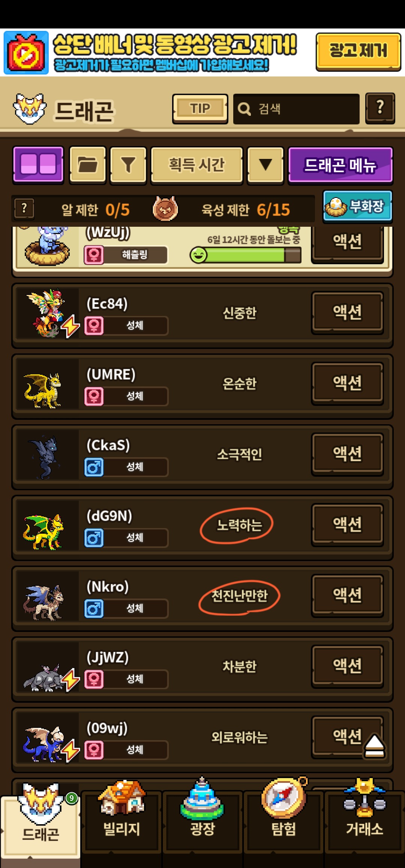Tap the 알 제한 question mark icon

click(24, 208)
